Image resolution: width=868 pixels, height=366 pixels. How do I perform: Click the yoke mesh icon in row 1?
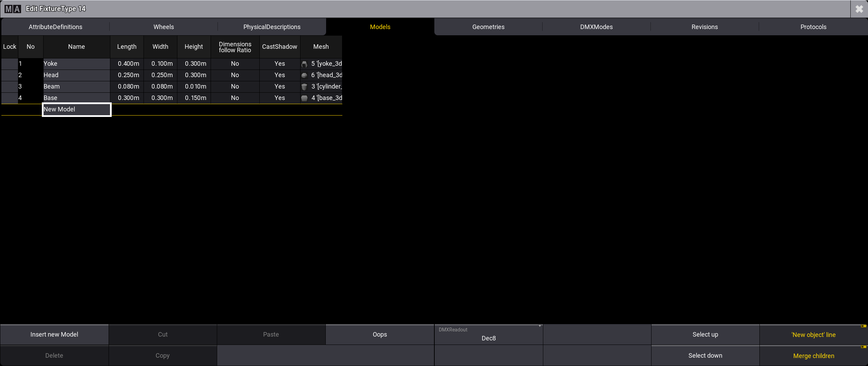click(304, 64)
